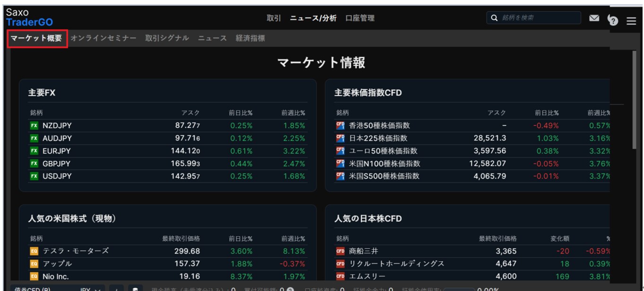Switch to the オンラインセミナー tab
Viewport: 644px width, 291px height.
coord(104,38)
